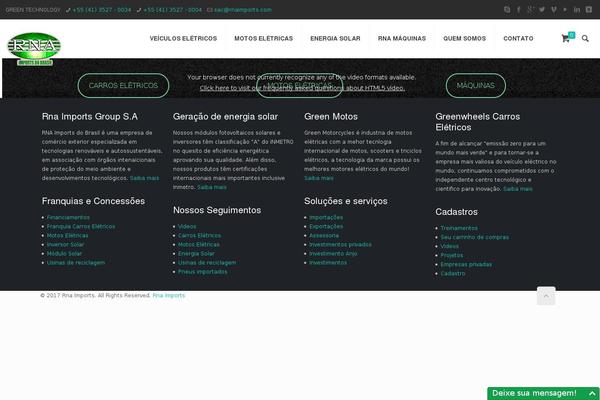Click Saiba mais under Geração de energia solar
600x400 pixels.
click(x=212, y=187)
